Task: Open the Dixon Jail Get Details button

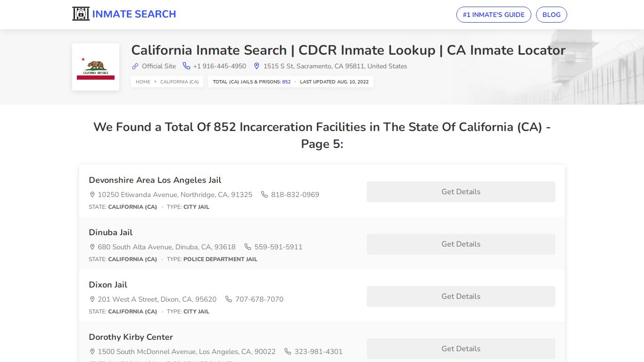Action: tap(461, 296)
